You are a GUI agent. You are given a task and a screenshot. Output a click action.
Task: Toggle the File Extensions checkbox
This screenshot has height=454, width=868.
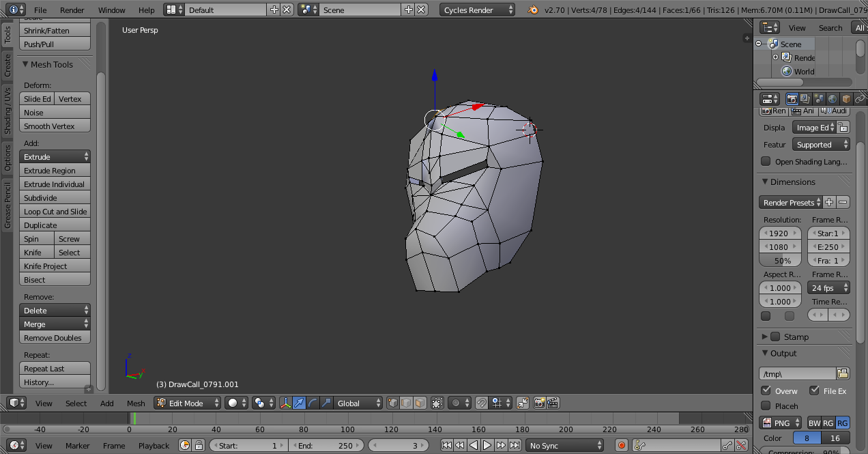pyautogui.click(x=814, y=391)
